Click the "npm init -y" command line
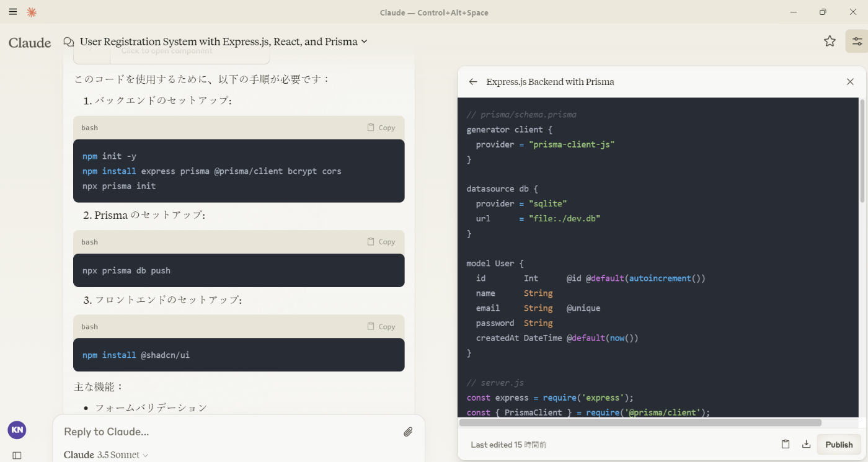 coord(109,156)
